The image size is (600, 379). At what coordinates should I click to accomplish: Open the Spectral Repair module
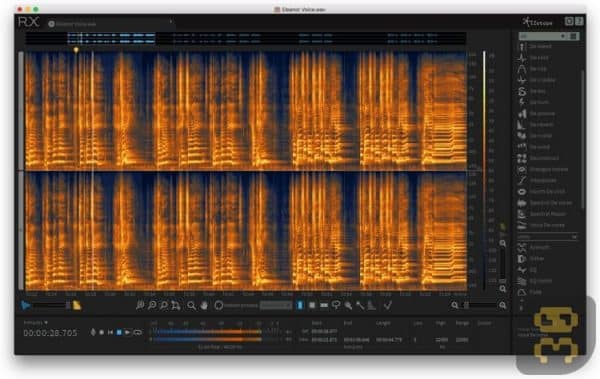point(542,214)
